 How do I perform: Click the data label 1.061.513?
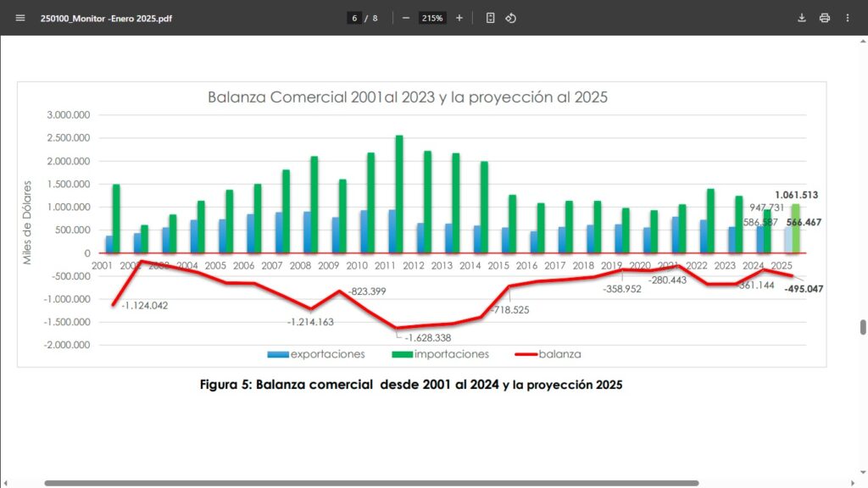coord(796,195)
